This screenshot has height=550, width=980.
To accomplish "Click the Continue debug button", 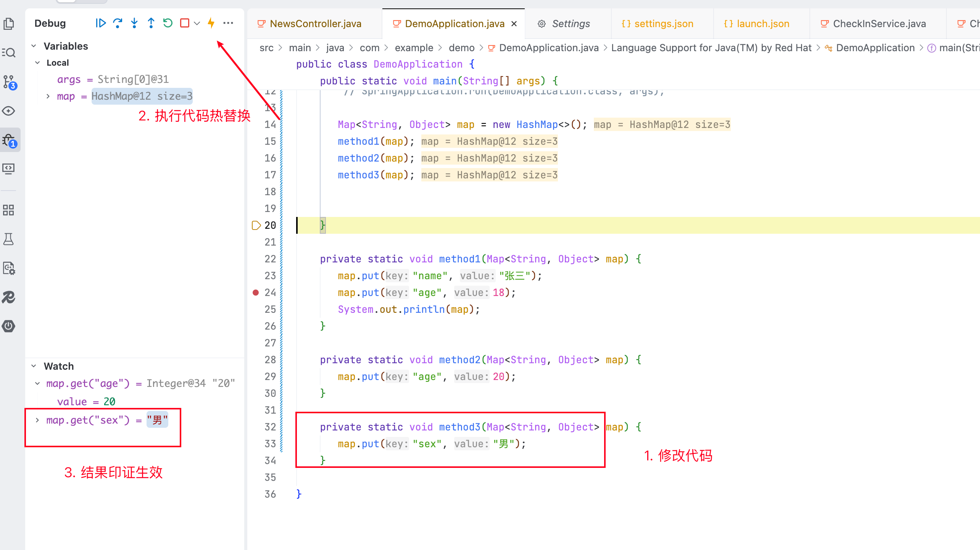I will tap(101, 23).
